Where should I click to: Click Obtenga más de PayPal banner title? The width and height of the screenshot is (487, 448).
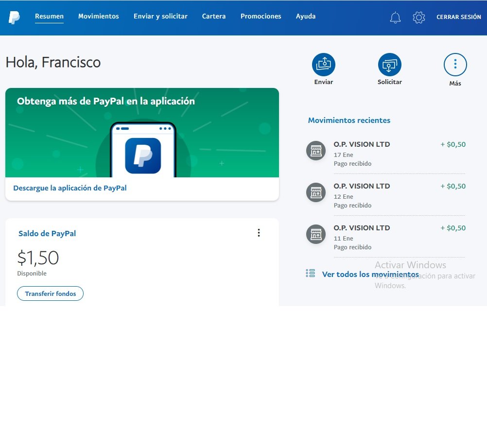point(106,101)
